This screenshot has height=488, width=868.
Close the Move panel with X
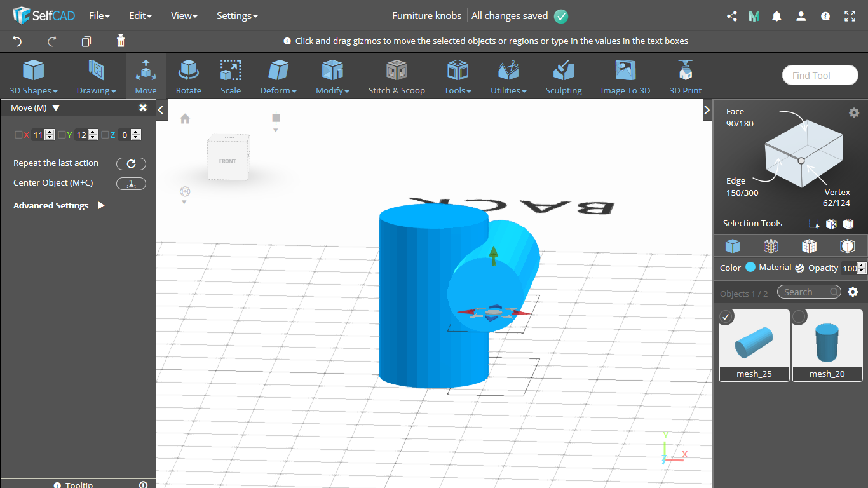coord(143,108)
